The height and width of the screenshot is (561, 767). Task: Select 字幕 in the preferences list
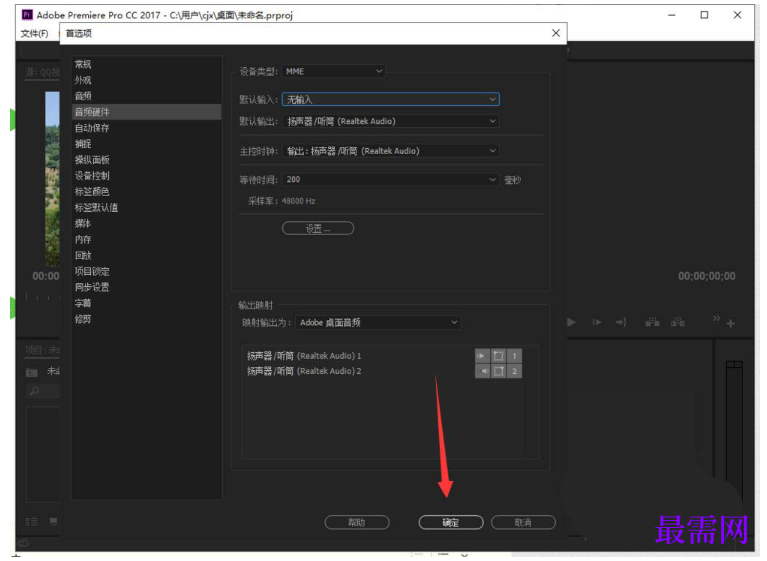coord(83,303)
